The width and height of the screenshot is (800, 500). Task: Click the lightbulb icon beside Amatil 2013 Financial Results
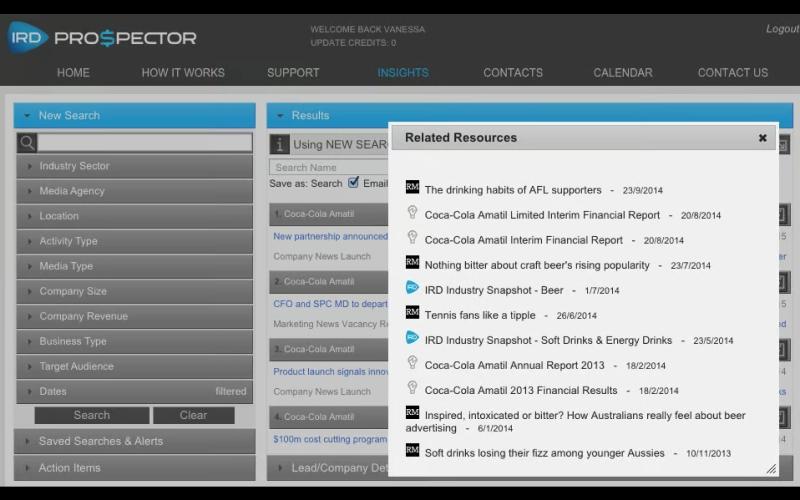click(x=412, y=387)
